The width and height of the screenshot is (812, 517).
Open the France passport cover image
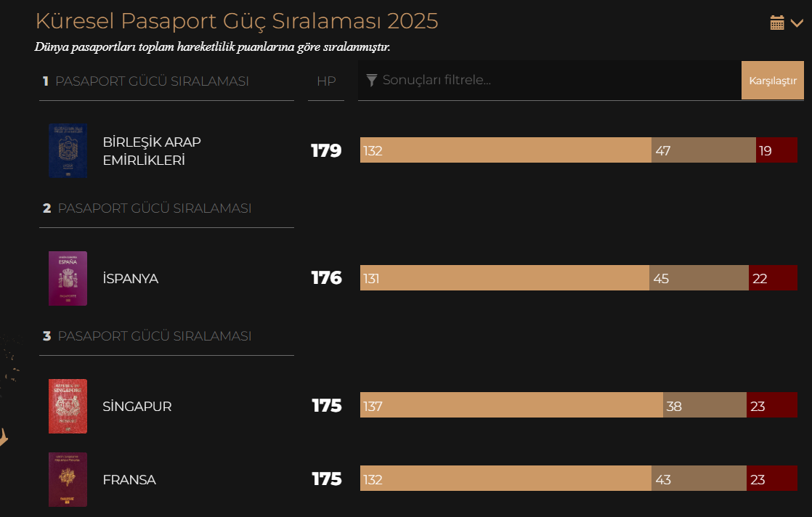68,479
